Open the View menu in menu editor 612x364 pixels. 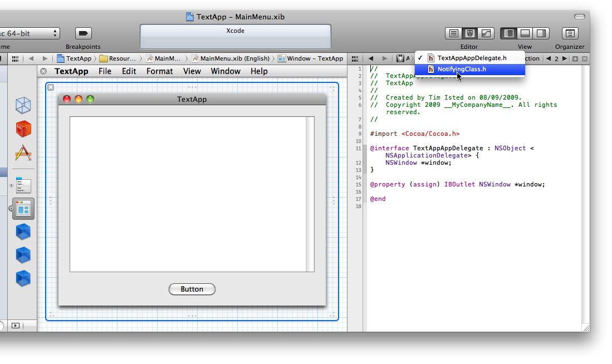[x=192, y=71]
